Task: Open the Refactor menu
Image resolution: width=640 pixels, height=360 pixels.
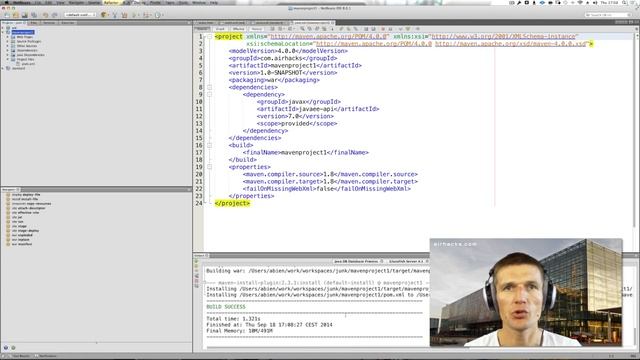Action: point(110,2)
